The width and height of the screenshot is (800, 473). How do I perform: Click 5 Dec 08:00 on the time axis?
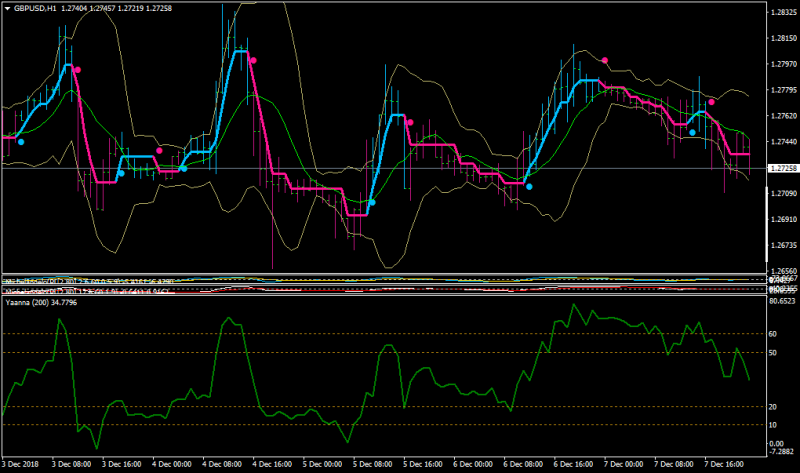[x=373, y=464]
